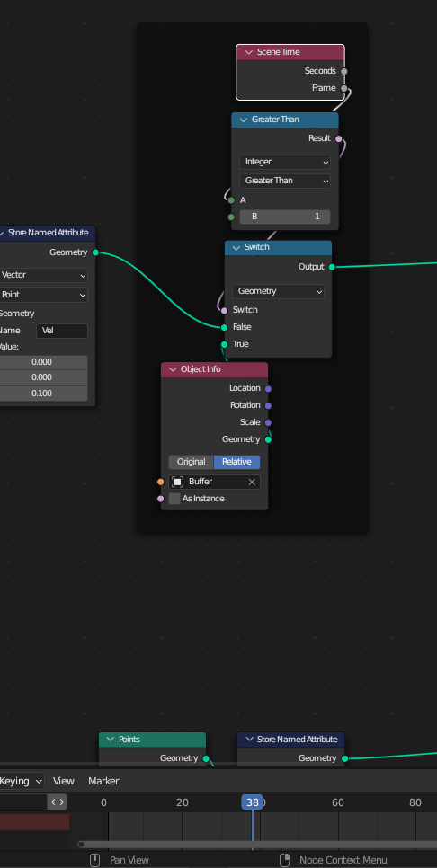Collapse the Object Info node
This screenshot has width=437, height=868.
pyautogui.click(x=173, y=369)
